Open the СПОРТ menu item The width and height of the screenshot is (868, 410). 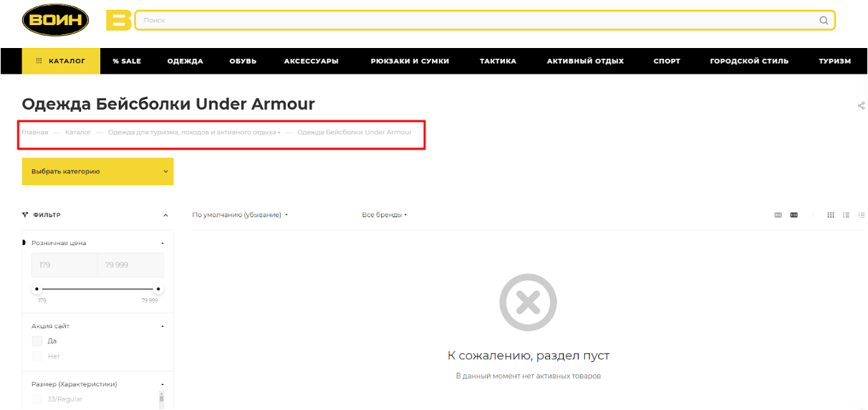coord(667,61)
